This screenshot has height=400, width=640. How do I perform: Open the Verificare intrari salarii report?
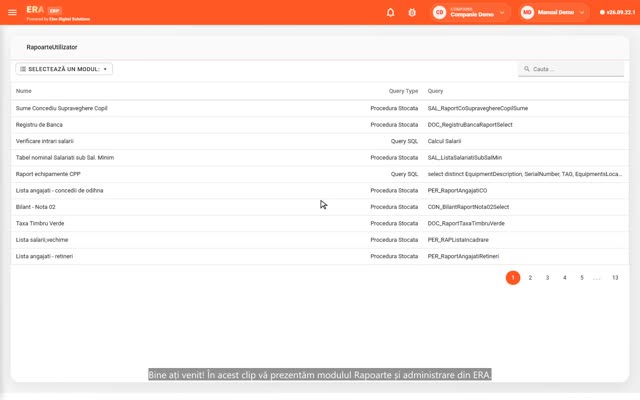click(x=44, y=141)
